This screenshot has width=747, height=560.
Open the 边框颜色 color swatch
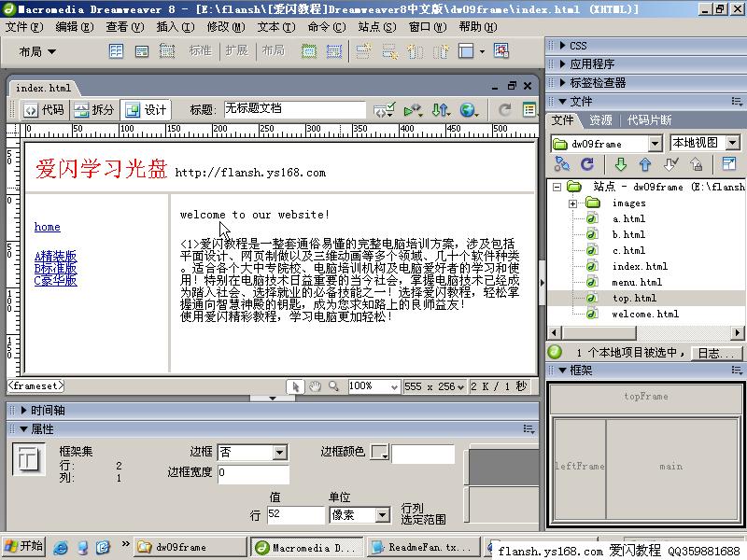tap(380, 452)
